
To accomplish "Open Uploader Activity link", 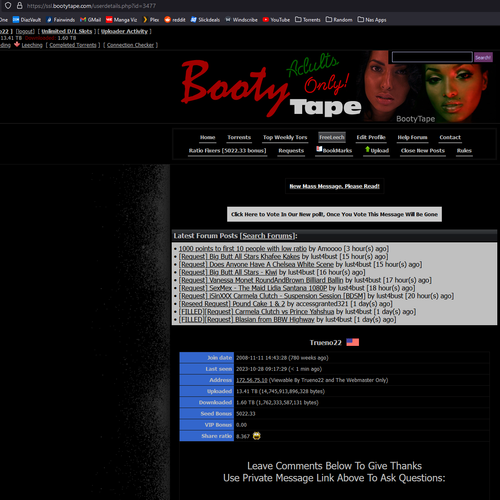I will click(124, 31).
